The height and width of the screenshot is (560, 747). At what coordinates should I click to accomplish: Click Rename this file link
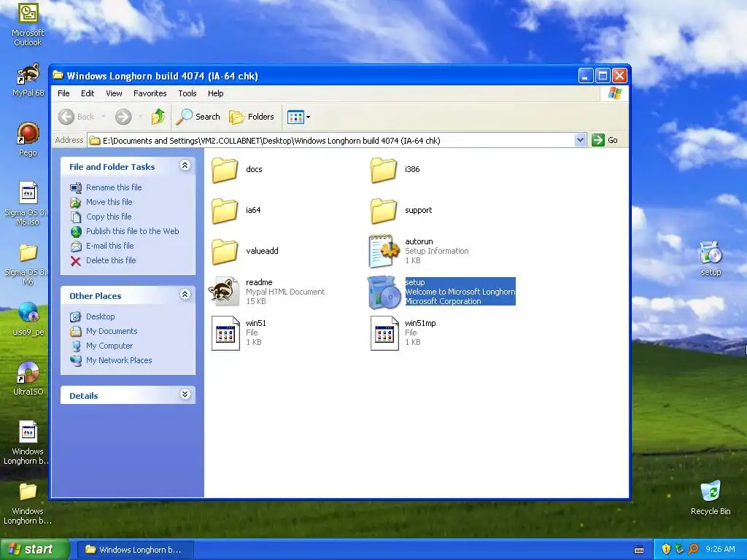[114, 187]
